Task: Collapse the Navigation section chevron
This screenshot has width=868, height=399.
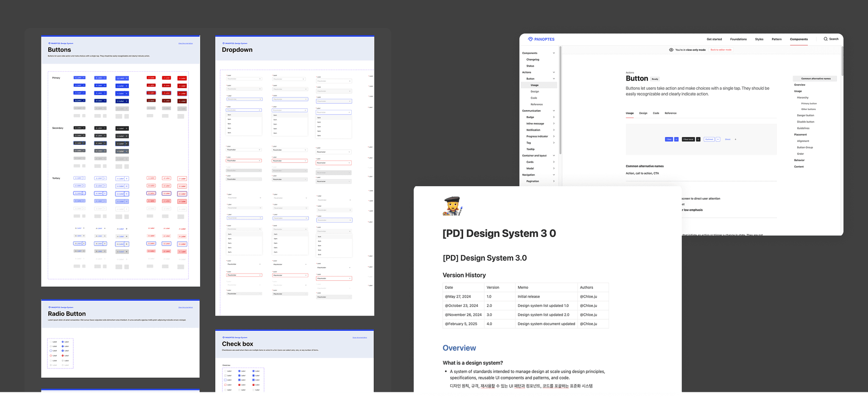Action: [554, 175]
